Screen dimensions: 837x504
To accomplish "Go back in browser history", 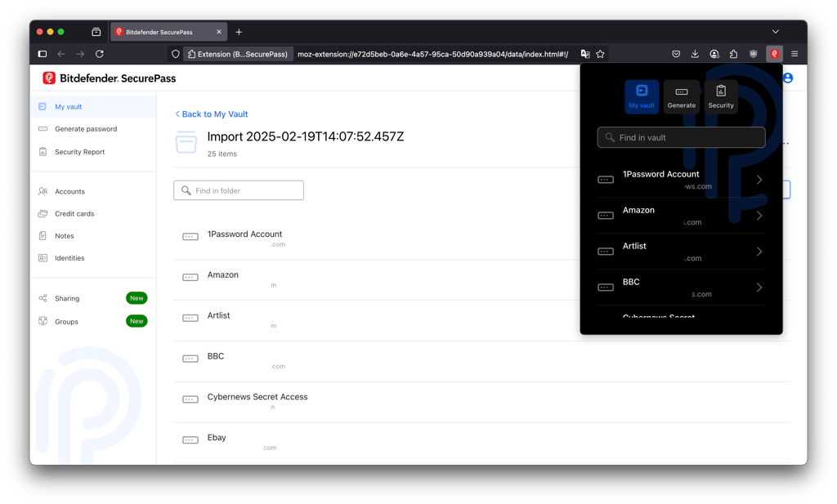I will [x=61, y=54].
